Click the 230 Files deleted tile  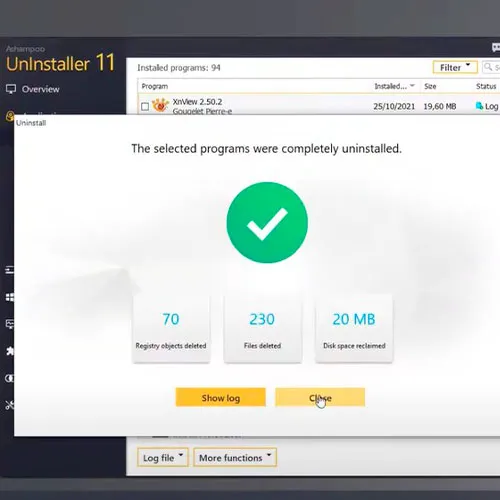coord(262,329)
